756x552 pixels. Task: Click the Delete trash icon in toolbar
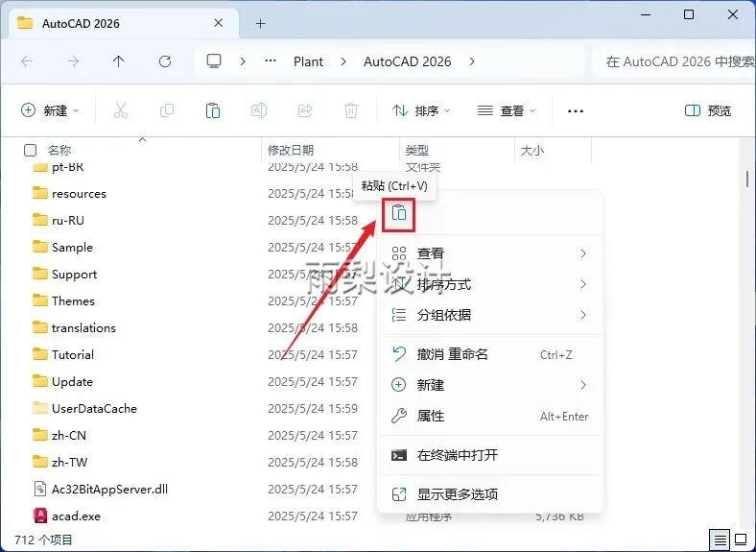coord(351,111)
